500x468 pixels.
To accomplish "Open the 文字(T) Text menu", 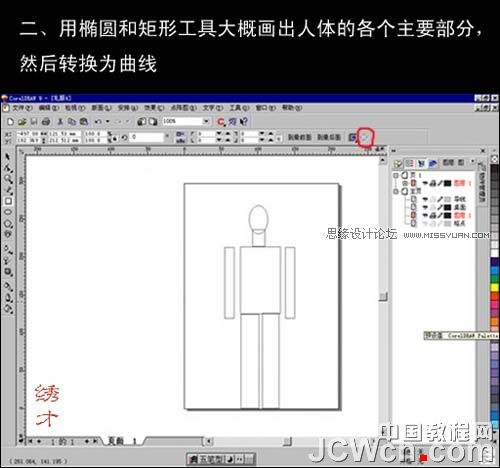I will [213, 108].
